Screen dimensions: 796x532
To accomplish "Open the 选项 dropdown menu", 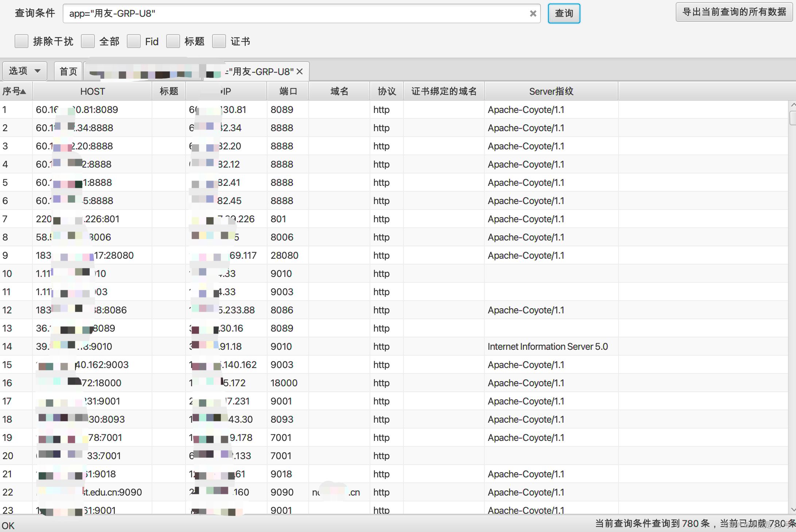I will pyautogui.click(x=25, y=71).
